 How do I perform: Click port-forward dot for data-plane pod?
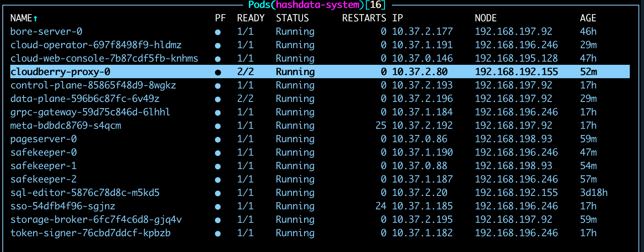[x=218, y=99]
